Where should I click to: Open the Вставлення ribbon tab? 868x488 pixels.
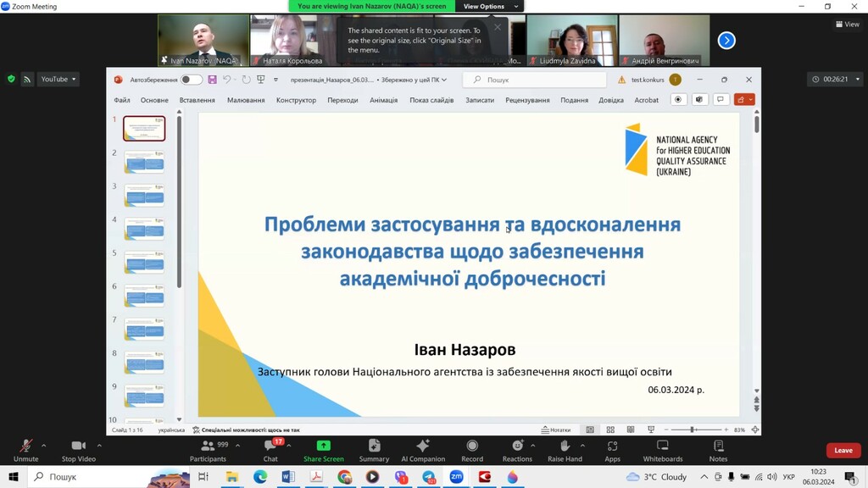pos(197,100)
